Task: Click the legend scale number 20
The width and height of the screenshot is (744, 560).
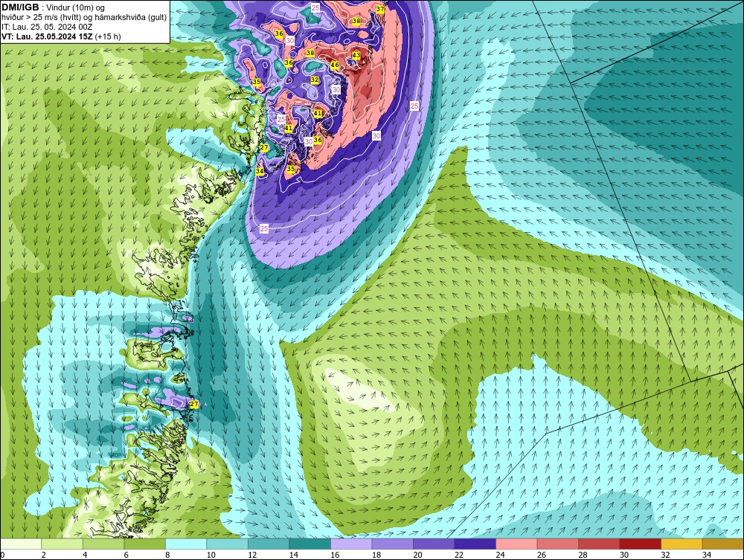Action: click(x=417, y=555)
